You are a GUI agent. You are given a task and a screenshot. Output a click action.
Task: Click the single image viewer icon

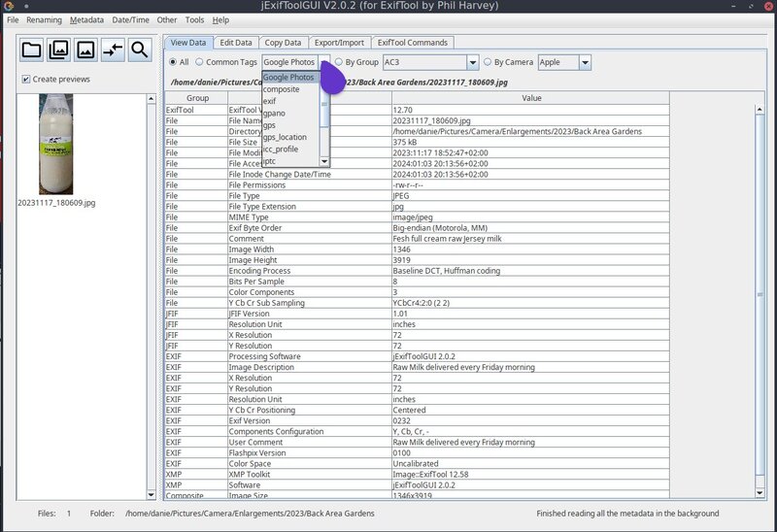(x=85, y=50)
